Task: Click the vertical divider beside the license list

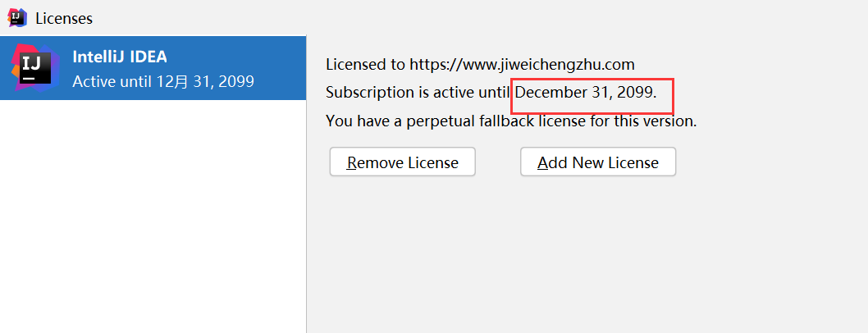Action: pos(306,185)
